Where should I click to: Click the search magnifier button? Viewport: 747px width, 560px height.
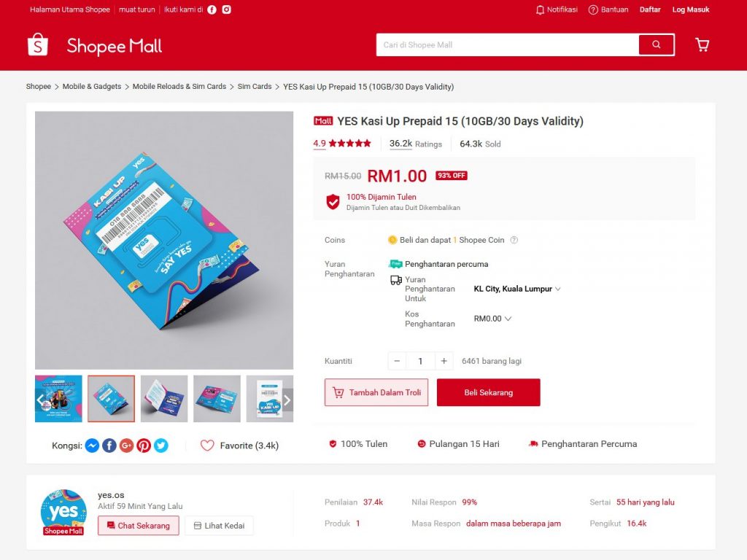pyautogui.click(x=656, y=44)
